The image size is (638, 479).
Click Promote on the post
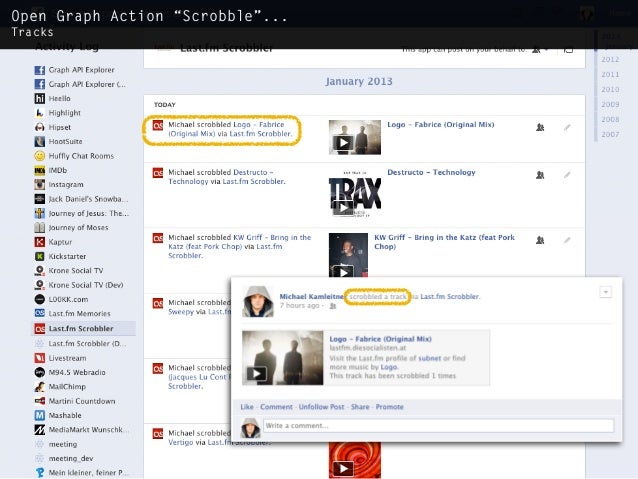click(x=389, y=407)
